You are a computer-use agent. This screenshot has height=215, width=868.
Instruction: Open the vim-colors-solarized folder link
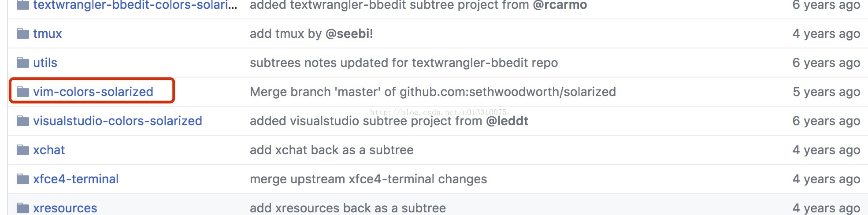[93, 92]
